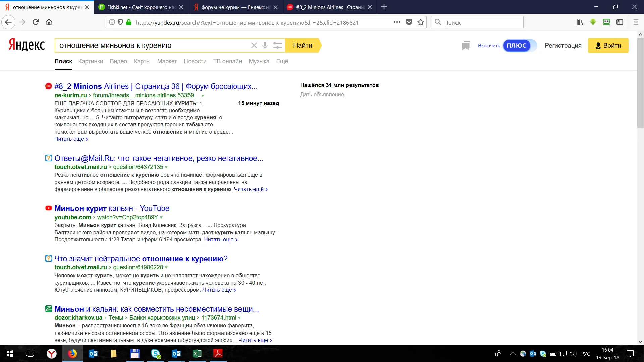Image resolution: width=644 pixels, height=362 pixels.
Task: Go to Firefox home page
Action: (x=49, y=22)
